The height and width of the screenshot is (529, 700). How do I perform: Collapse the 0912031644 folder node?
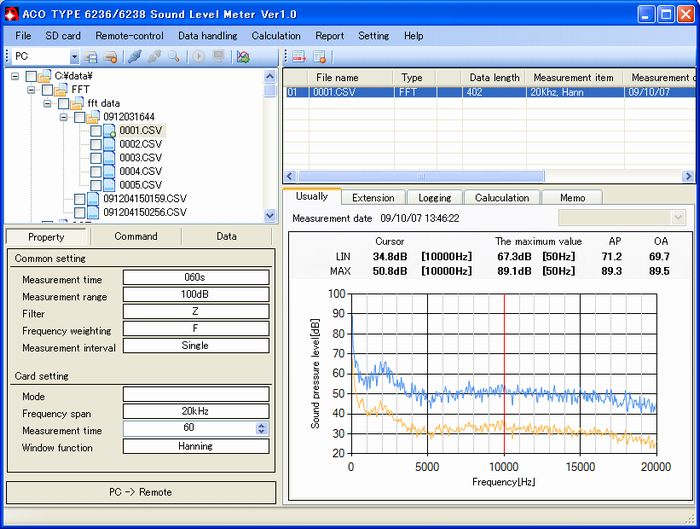point(64,117)
